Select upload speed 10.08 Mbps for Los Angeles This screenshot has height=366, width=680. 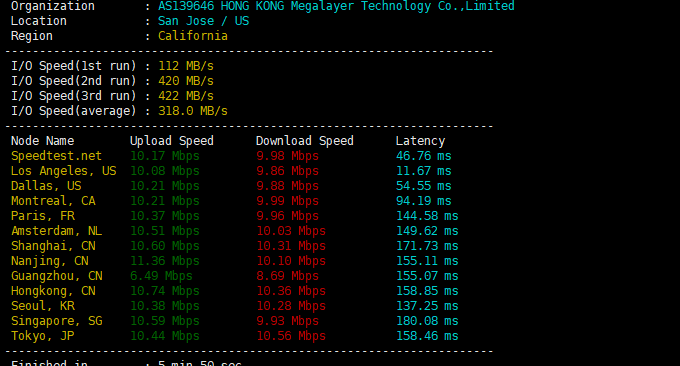[x=165, y=171]
